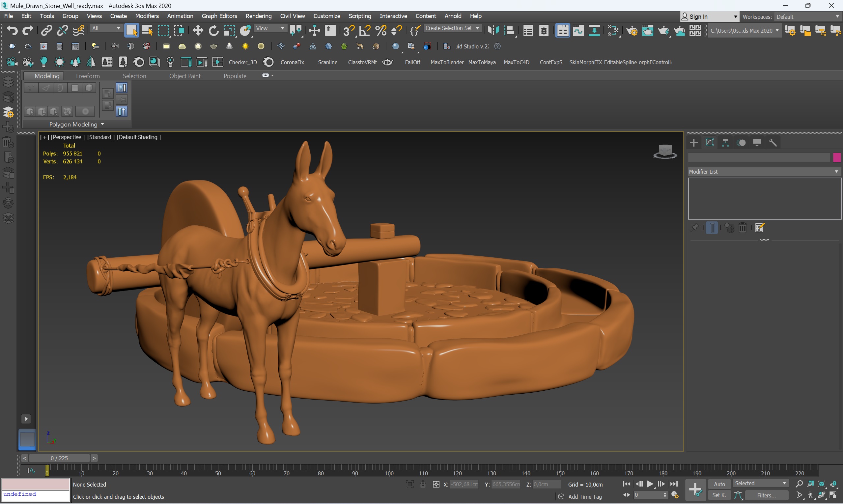This screenshot has width=843, height=504.
Task: Open Select by Name list icon
Action: (147, 31)
